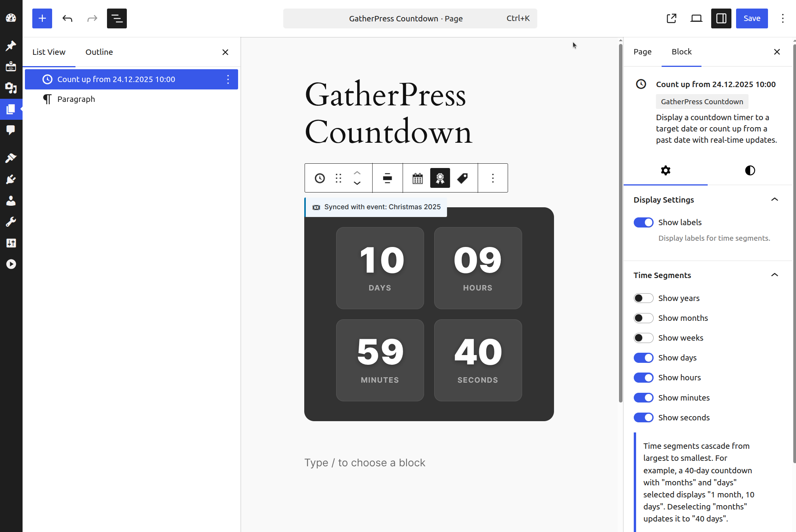The width and height of the screenshot is (796, 532).
Task: Click the wrench tools icon in sidebar
Action: coord(11,221)
